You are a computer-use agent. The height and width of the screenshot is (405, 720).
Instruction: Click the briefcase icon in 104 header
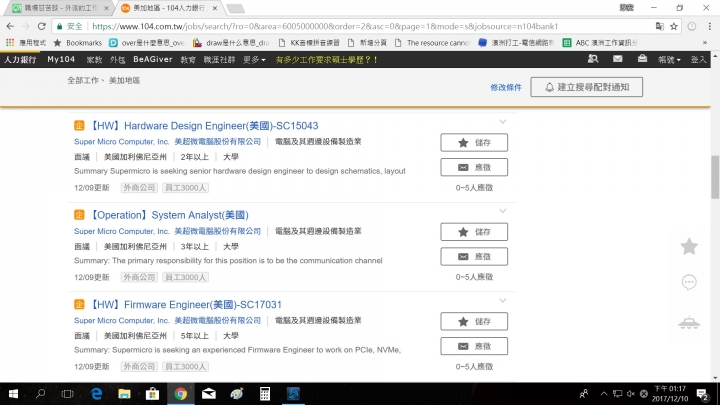642,59
